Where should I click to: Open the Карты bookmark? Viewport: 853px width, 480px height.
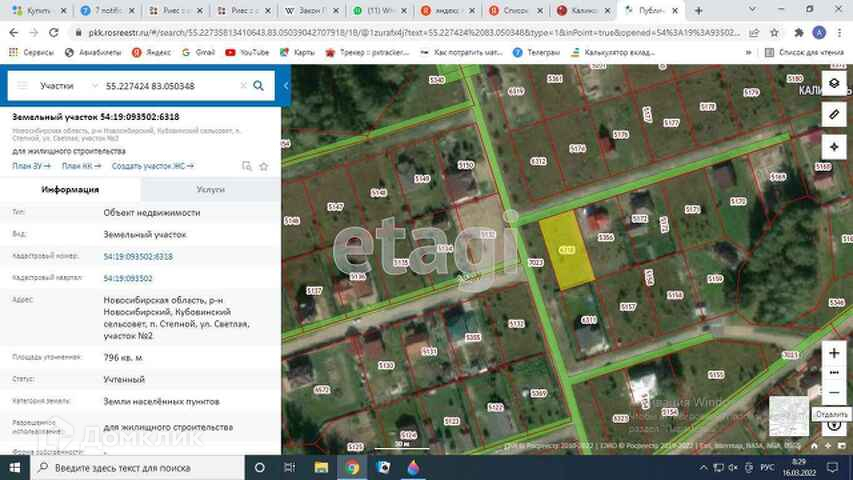(297, 52)
